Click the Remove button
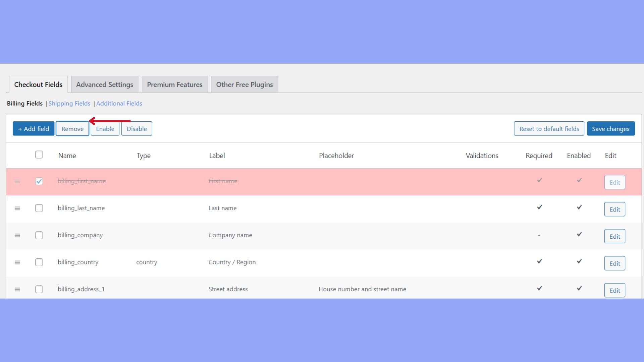Image resolution: width=644 pixels, height=362 pixels. point(72,128)
